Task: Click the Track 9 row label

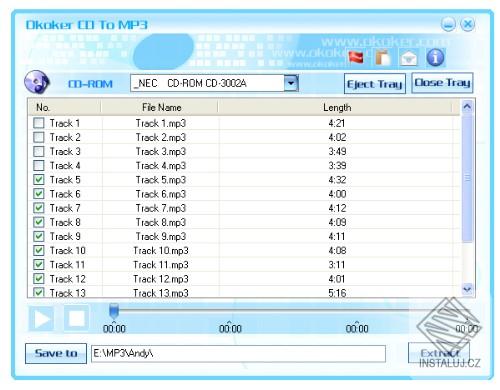Action: 65,237
